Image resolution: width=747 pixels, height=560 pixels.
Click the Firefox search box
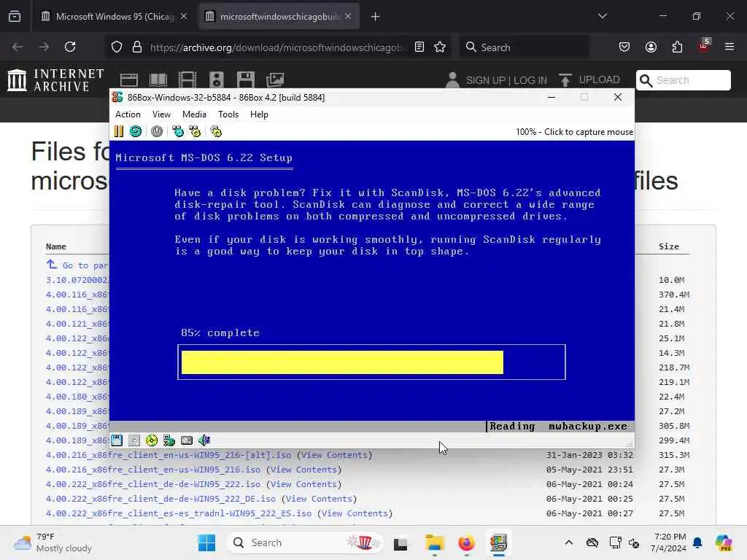coord(524,47)
